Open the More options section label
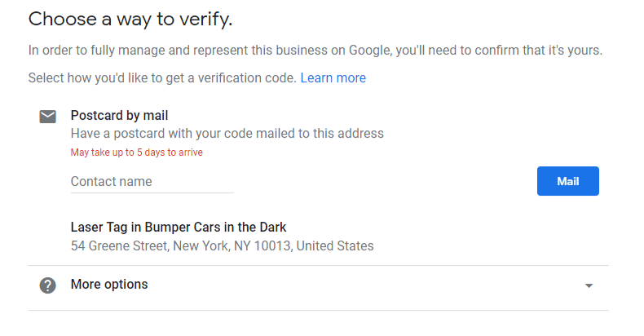Screen dimensions: 644x336 [x=109, y=285]
